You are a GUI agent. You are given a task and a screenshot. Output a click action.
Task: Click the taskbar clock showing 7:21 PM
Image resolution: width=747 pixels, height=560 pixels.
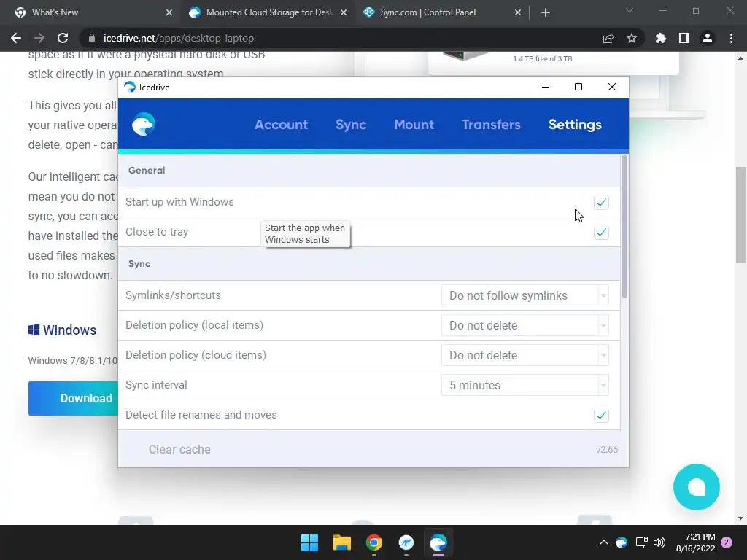click(695, 542)
